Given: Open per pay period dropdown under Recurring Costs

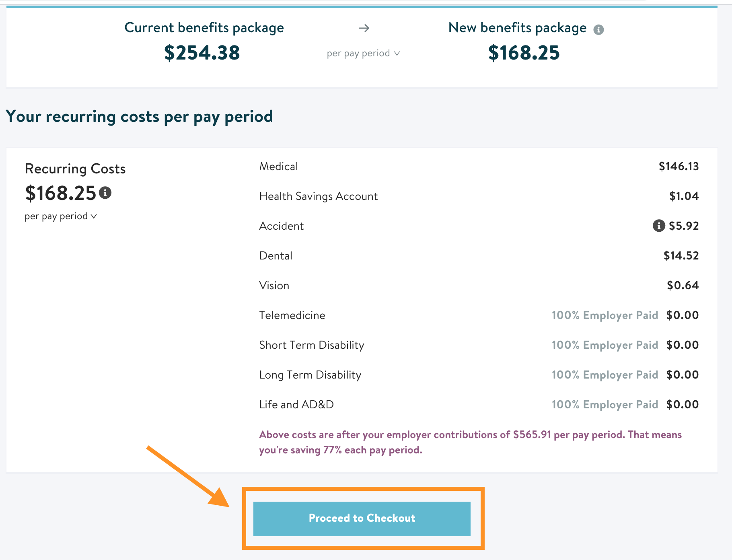Looking at the screenshot, I should [x=61, y=216].
